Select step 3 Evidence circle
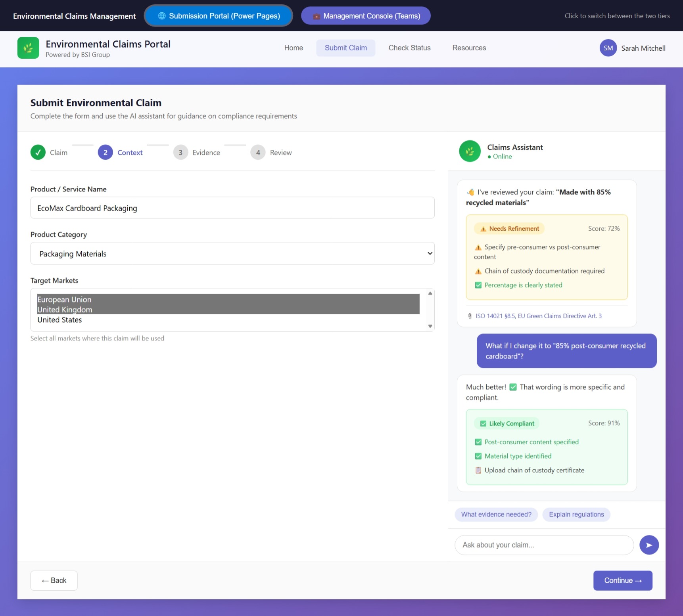683x616 pixels. pyautogui.click(x=180, y=153)
